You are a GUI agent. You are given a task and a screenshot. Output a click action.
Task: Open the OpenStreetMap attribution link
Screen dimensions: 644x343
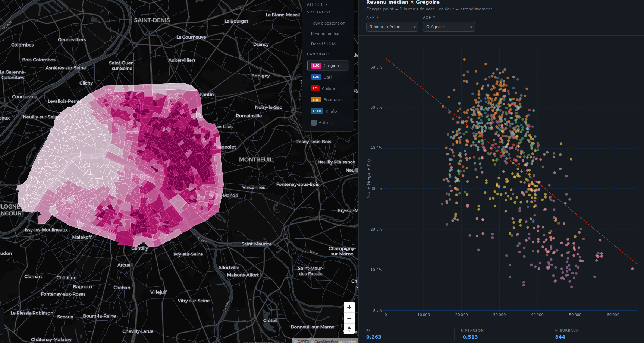326,341
